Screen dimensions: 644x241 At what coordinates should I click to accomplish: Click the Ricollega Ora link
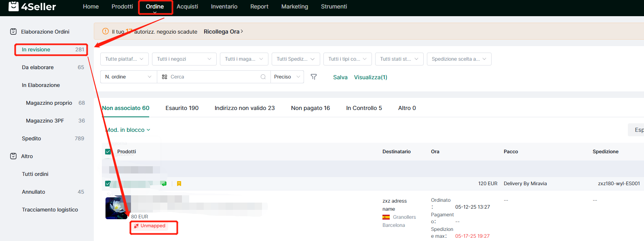[x=223, y=32]
